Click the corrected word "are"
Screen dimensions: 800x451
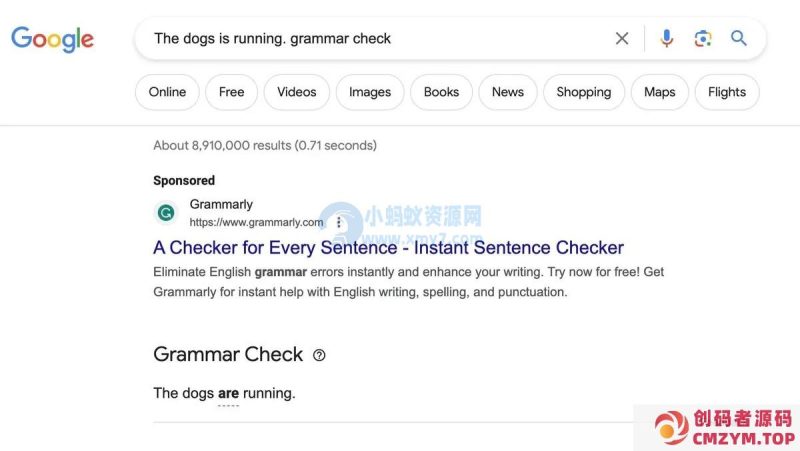[x=228, y=394]
